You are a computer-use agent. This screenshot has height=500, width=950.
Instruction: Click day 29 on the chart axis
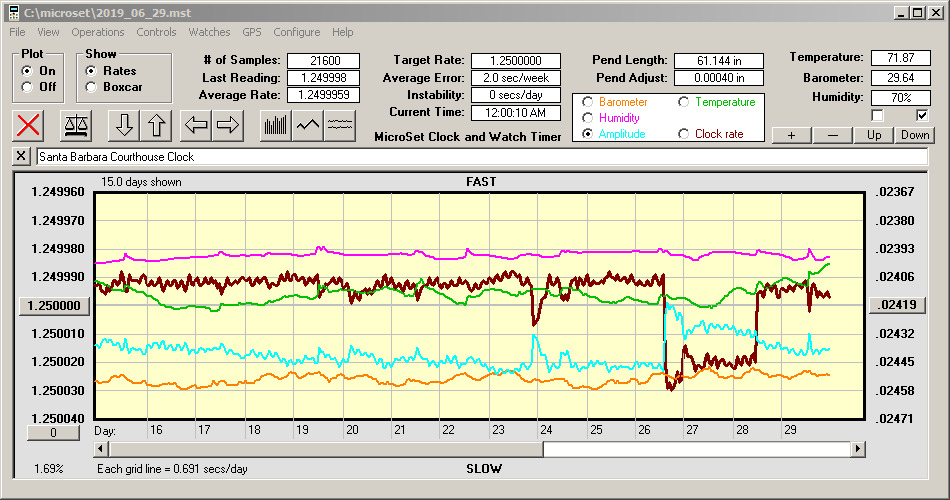[x=790, y=430]
